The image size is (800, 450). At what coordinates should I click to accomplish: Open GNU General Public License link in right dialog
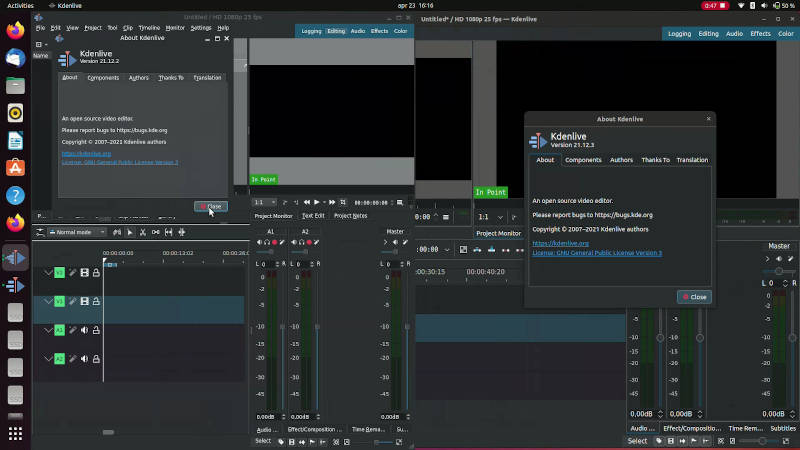(597, 253)
